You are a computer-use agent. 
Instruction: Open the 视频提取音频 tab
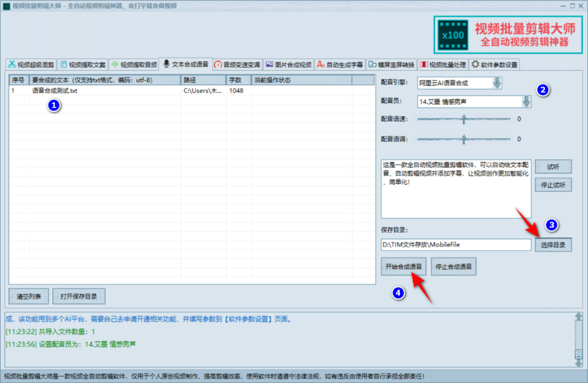[134, 64]
